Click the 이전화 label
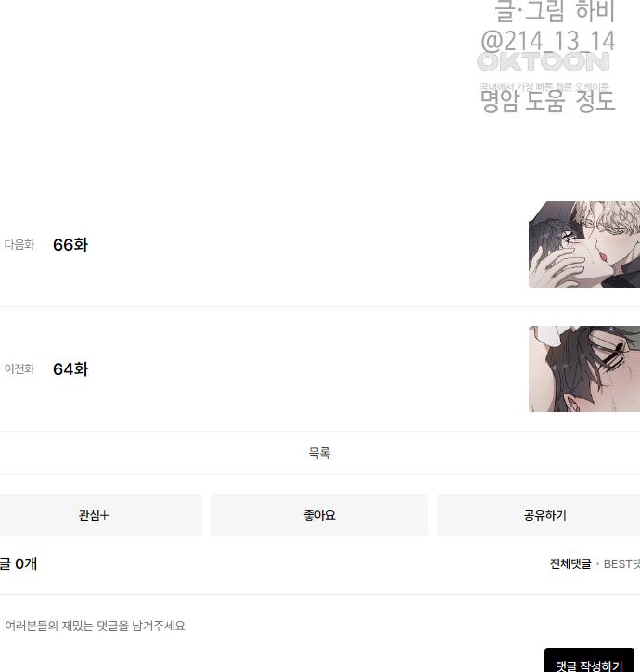Image resolution: width=640 pixels, height=672 pixels. [19, 368]
